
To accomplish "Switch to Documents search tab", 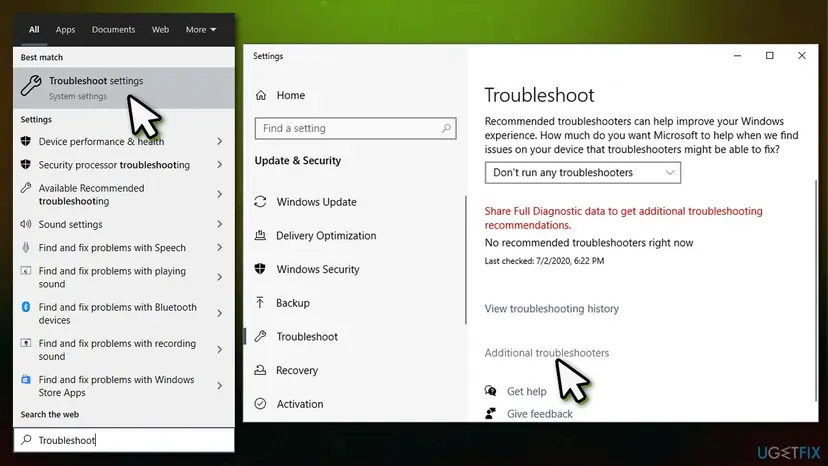I will coord(114,30).
